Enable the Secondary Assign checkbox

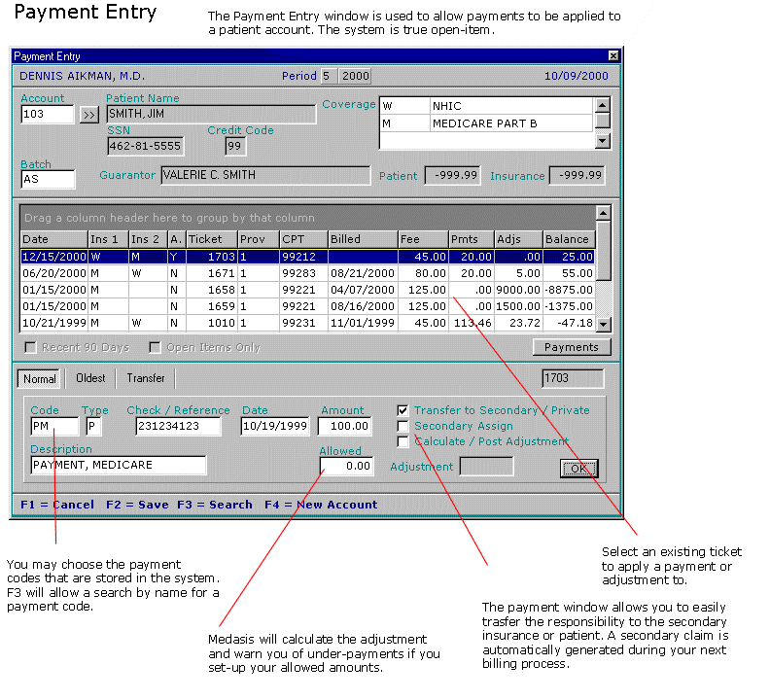(402, 426)
